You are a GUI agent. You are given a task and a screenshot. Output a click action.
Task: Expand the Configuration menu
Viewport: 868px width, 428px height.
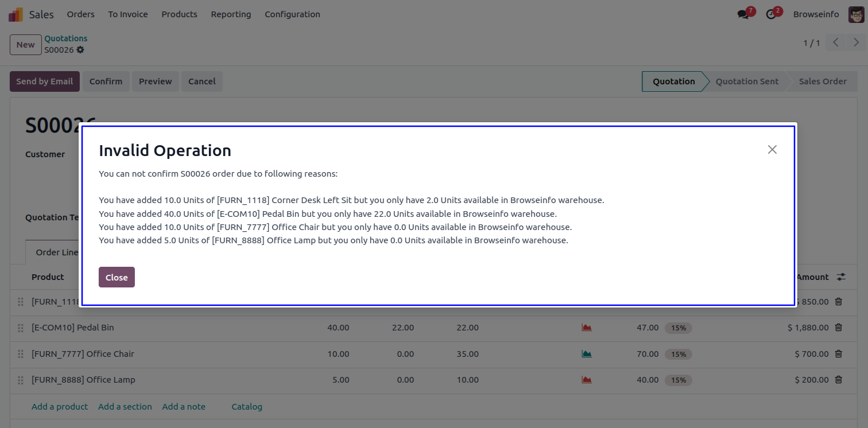[x=292, y=14]
